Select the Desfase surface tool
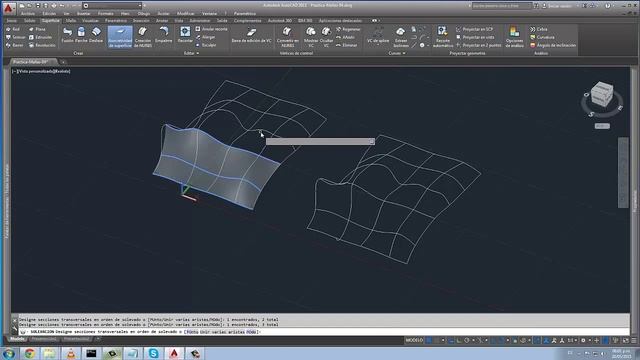 pos(96,35)
